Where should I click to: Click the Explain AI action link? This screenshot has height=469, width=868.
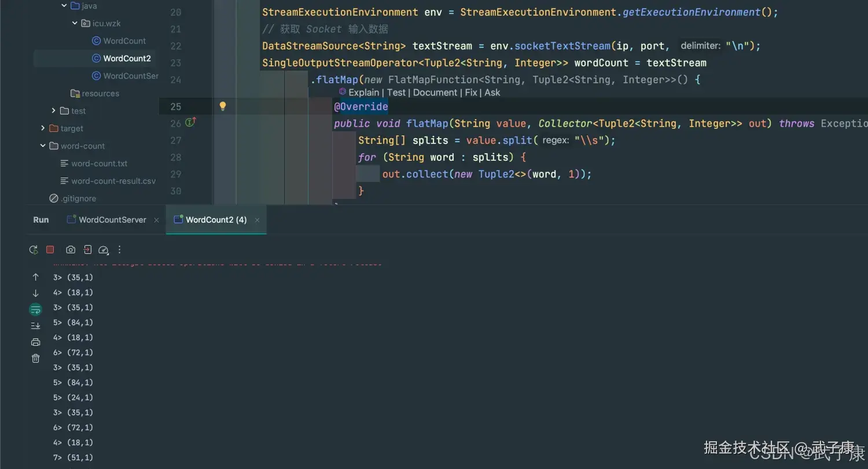click(x=364, y=93)
